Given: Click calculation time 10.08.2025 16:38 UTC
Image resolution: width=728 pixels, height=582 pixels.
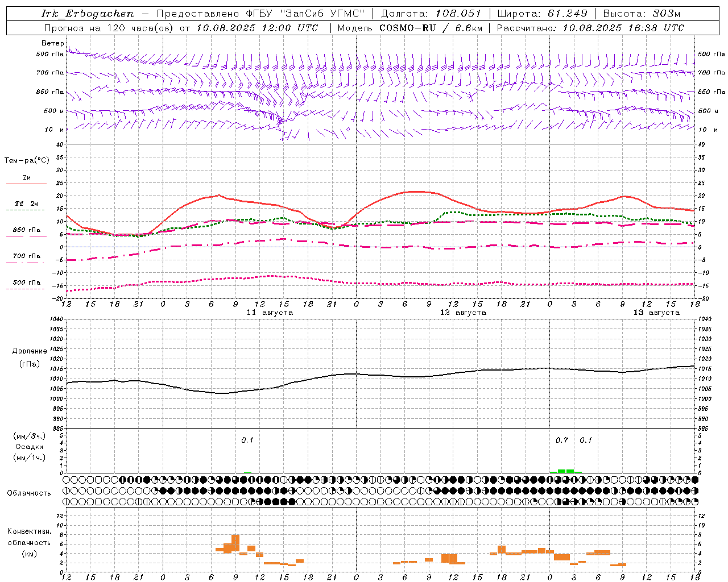Looking at the screenshot, I should coord(623,28).
